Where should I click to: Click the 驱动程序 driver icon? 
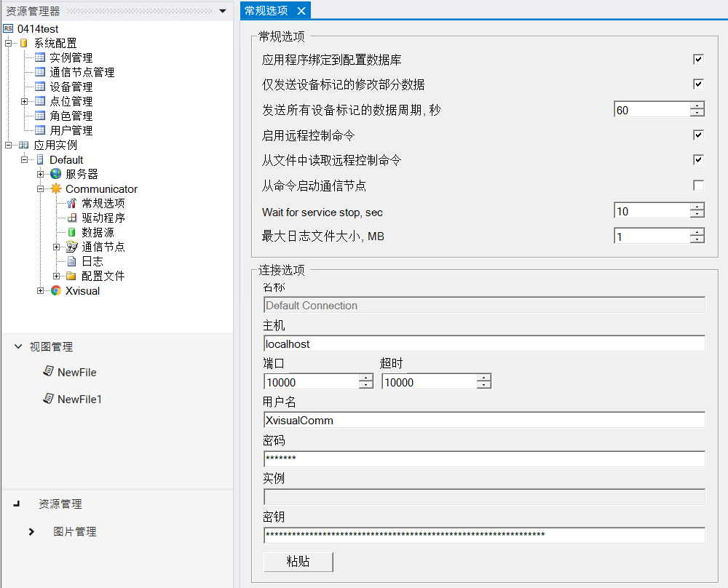pos(71,218)
